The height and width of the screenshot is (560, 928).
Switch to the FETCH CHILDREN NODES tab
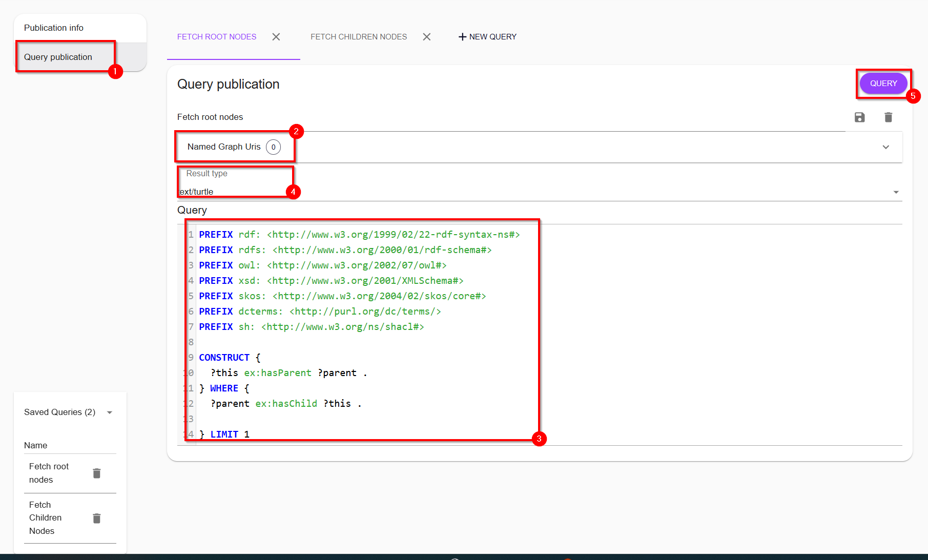(358, 36)
